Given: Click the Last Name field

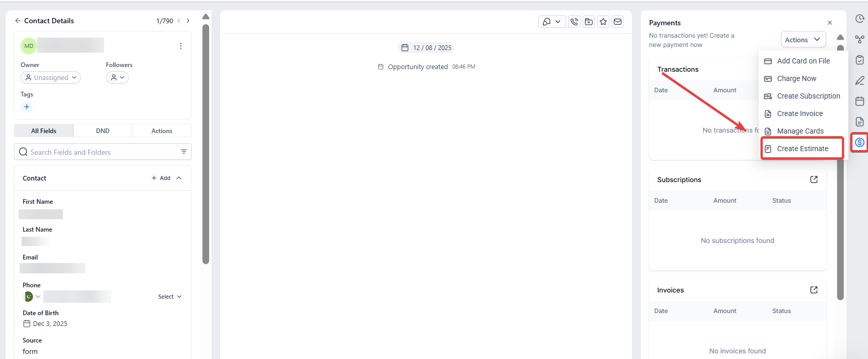Looking at the screenshot, I should click(36, 241).
